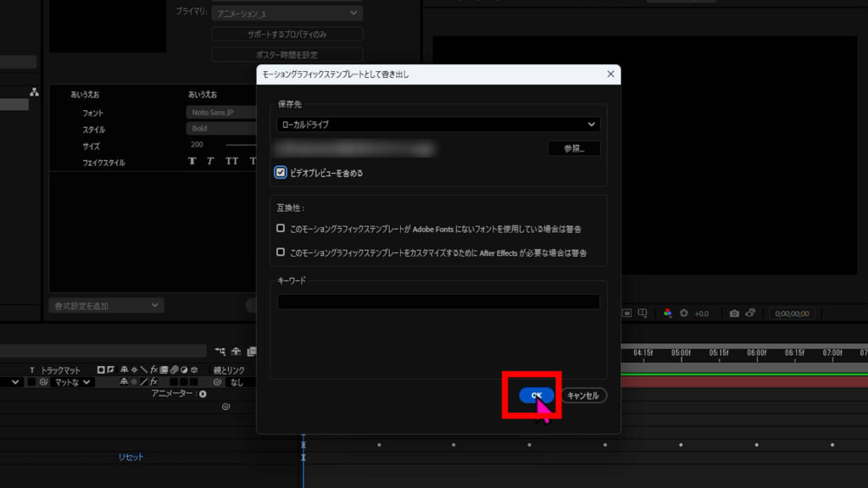Click the アニメーター add play icon
868x488 pixels.
203,394
